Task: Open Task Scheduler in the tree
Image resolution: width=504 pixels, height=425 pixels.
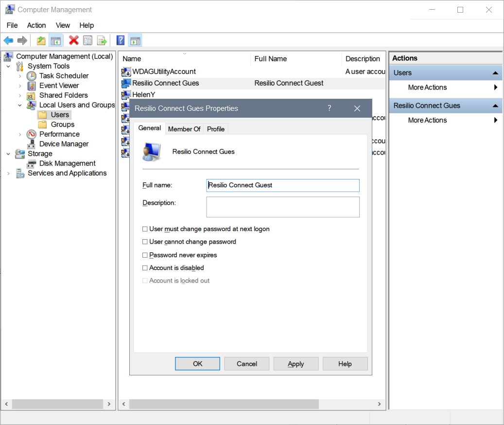Action: tap(64, 76)
